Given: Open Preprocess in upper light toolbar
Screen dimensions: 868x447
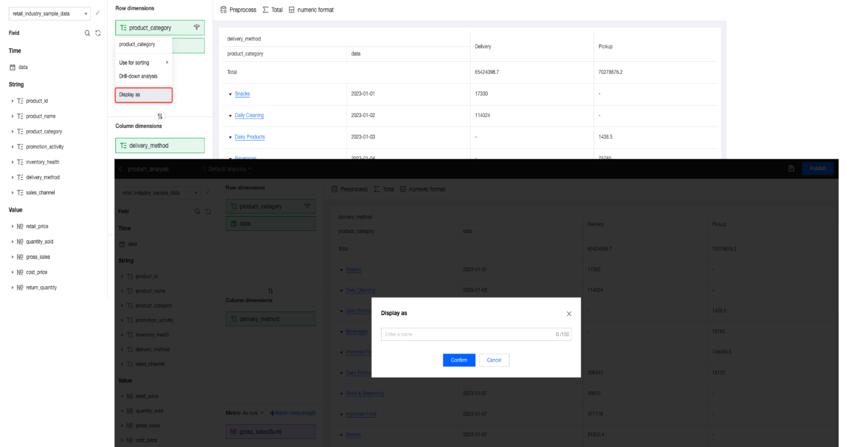Looking at the screenshot, I should pos(238,10).
